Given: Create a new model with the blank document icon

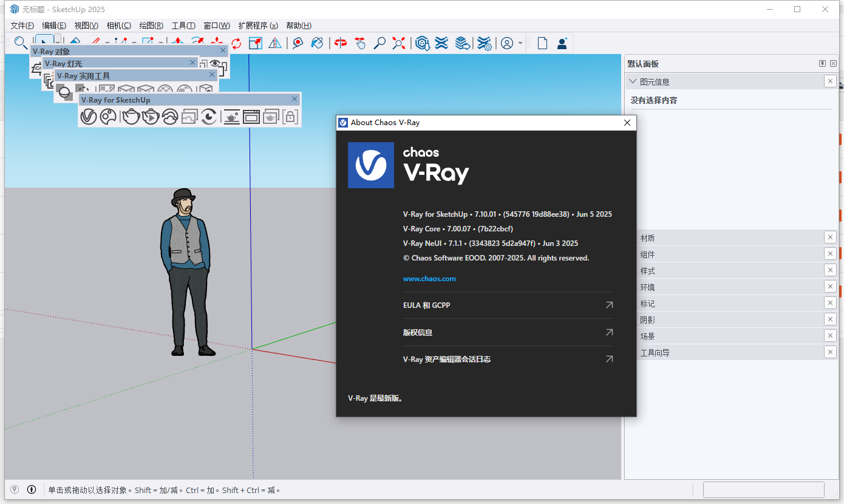Looking at the screenshot, I should pos(542,43).
